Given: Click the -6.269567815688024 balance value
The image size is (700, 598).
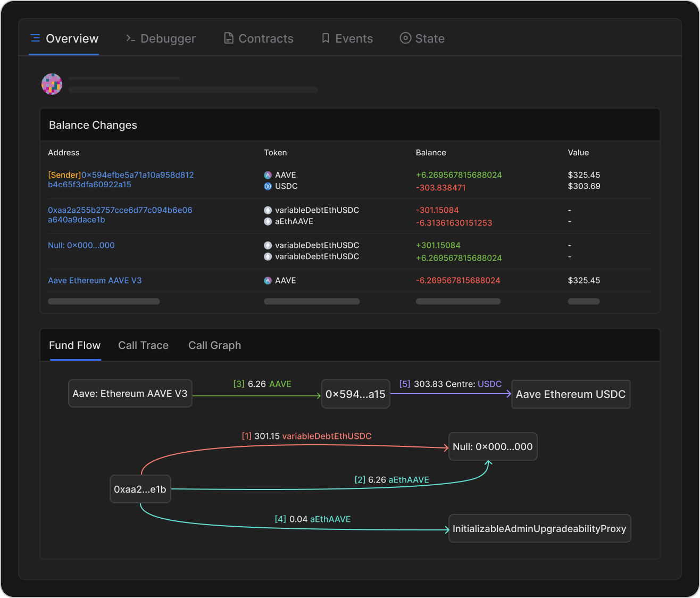Looking at the screenshot, I should 458,280.
